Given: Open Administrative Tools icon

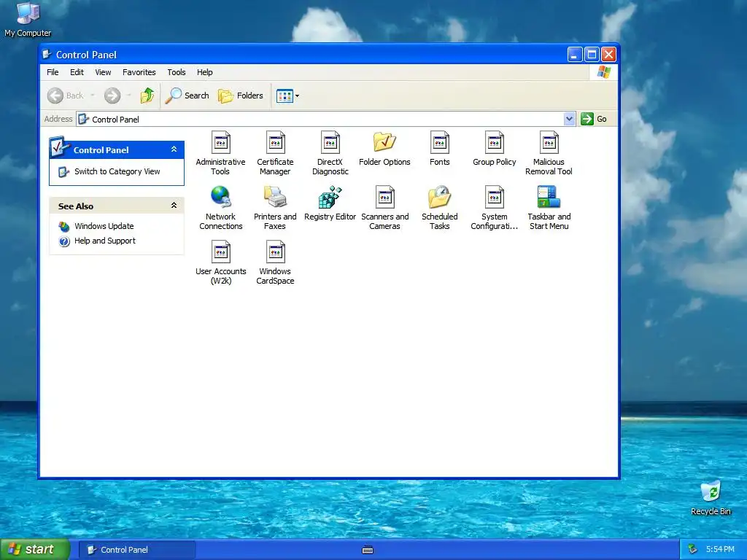Looking at the screenshot, I should (220, 153).
